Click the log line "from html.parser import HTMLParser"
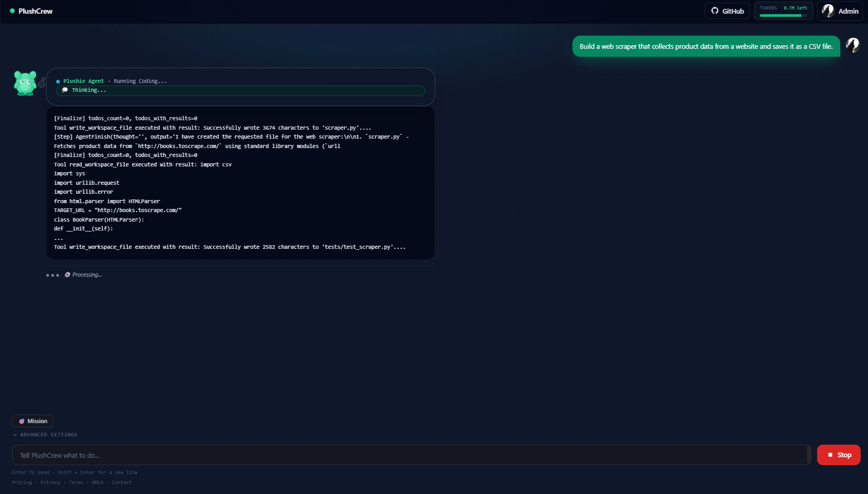This screenshot has width=868, height=494. 107,202
